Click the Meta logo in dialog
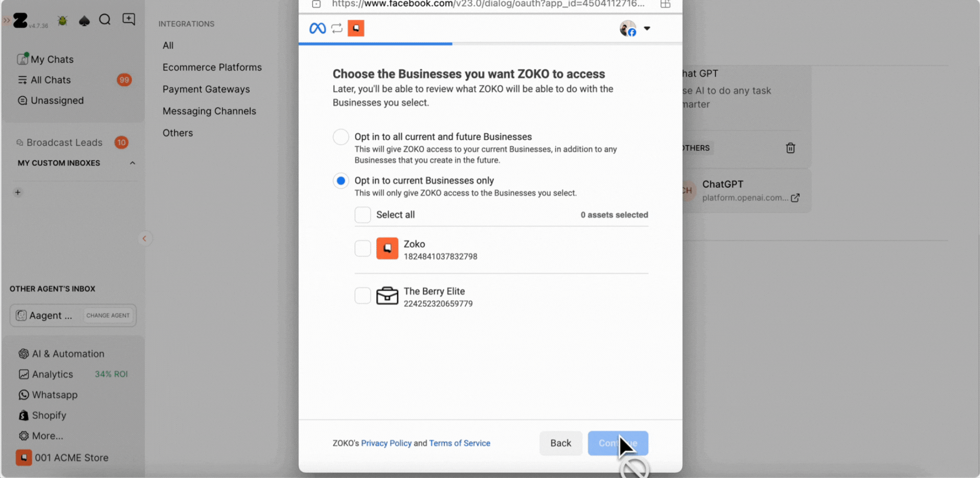This screenshot has height=478, width=980. tap(318, 28)
